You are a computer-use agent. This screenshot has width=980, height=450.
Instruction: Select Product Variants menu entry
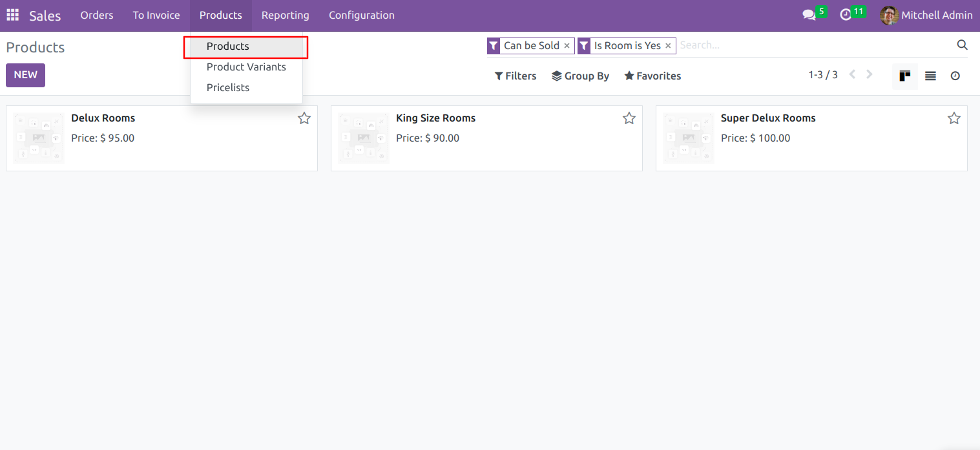tap(246, 67)
